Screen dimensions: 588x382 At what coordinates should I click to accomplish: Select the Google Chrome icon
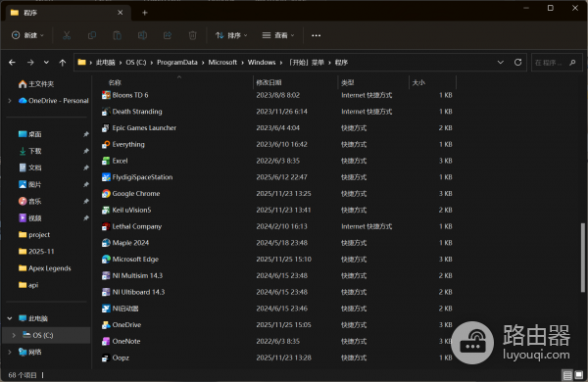pos(106,194)
